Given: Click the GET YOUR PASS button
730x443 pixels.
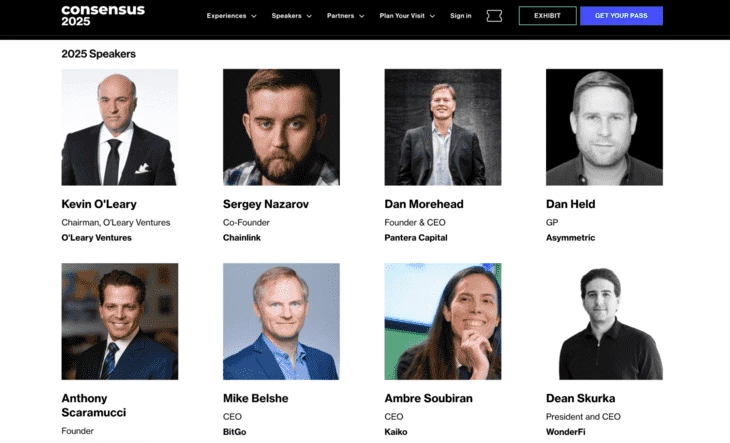Looking at the screenshot, I should 621,16.
